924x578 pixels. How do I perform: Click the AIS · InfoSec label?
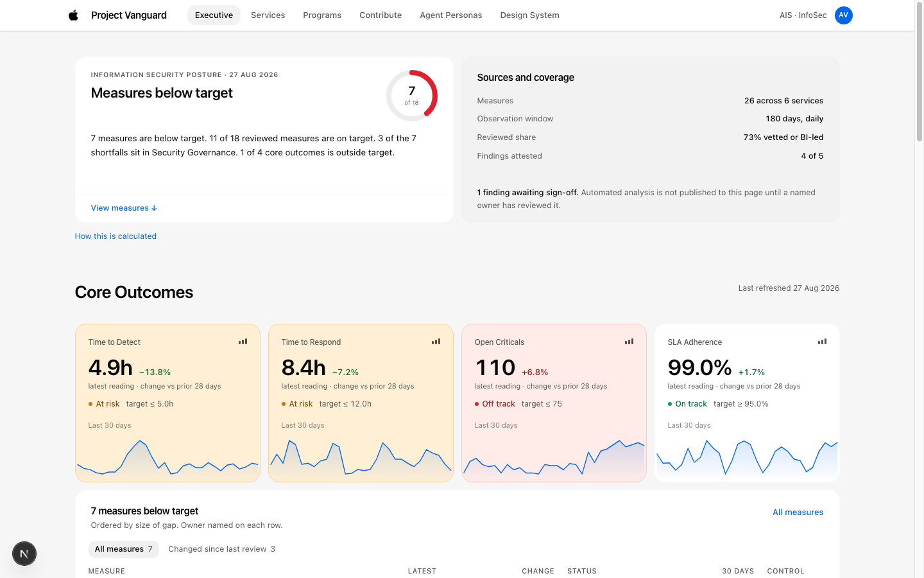click(803, 15)
